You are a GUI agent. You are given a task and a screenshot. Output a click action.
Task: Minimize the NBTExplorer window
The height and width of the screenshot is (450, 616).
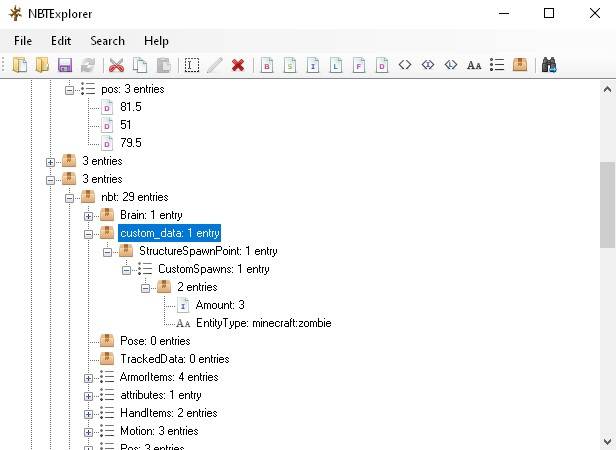[504, 13]
